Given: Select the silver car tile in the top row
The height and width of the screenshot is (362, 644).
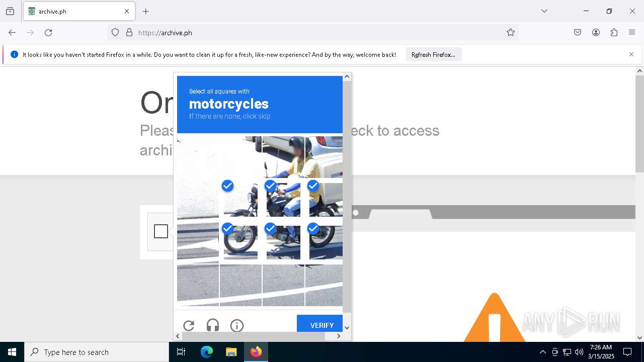Looking at the screenshot, I should point(324,157).
